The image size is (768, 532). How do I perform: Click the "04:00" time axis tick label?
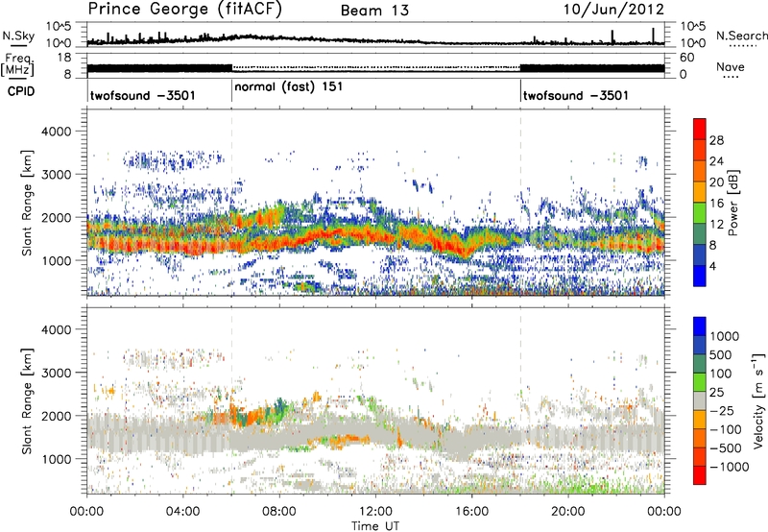coord(182,512)
